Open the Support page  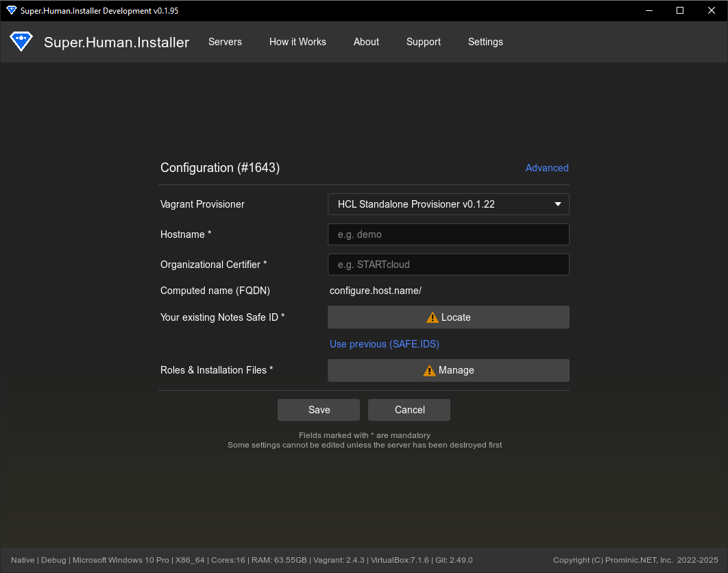point(423,42)
